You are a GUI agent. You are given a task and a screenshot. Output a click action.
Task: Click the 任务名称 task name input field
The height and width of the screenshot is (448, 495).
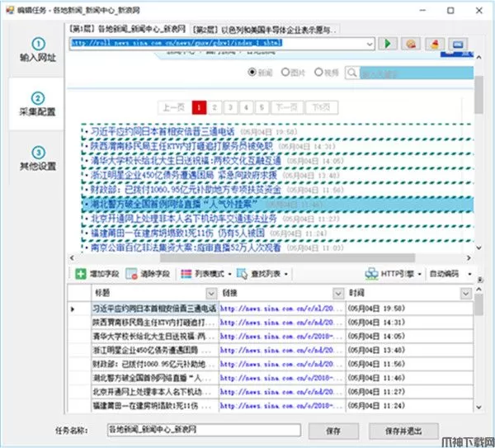pyautogui.click(x=203, y=430)
